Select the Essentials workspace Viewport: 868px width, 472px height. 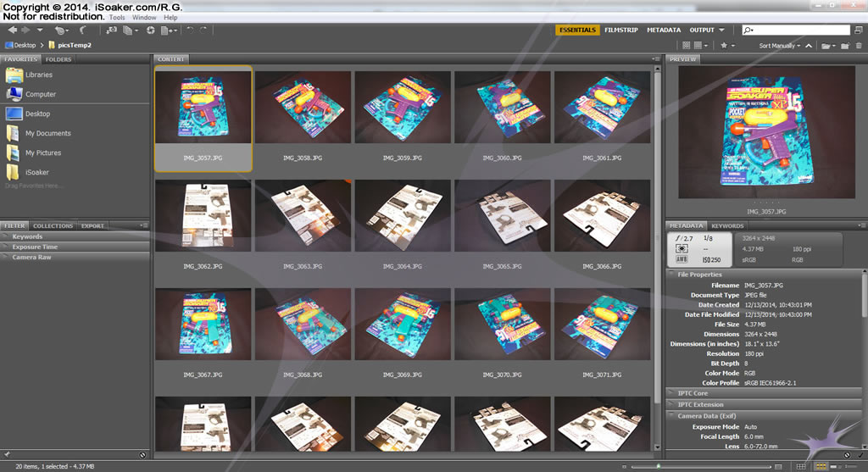click(577, 30)
